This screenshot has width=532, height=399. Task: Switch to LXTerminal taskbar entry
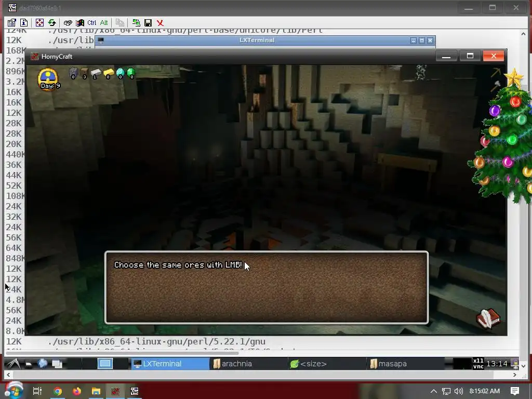pyautogui.click(x=170, y=364)
